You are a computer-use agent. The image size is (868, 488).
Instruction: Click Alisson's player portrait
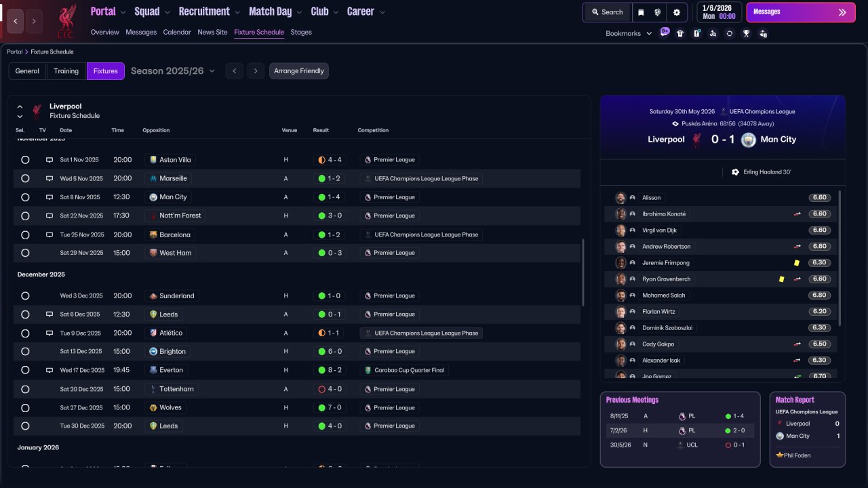[620, 198]
